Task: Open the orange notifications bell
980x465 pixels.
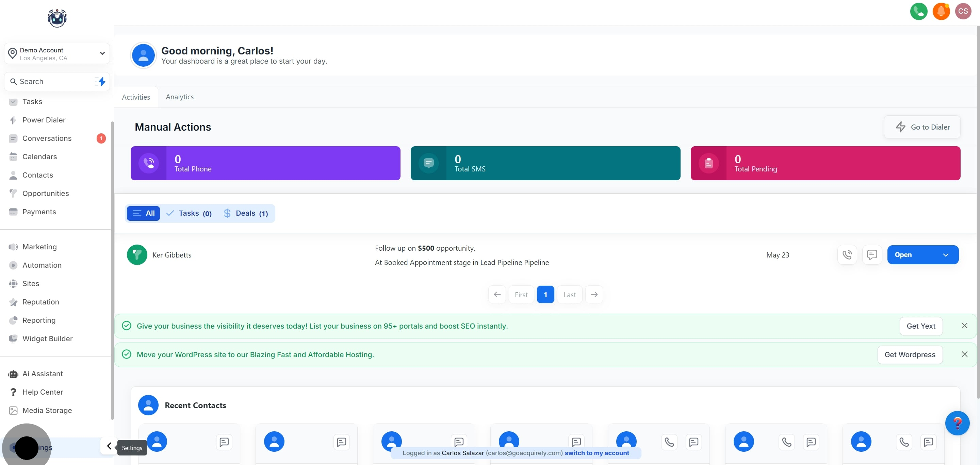Action: coord(941,11)
